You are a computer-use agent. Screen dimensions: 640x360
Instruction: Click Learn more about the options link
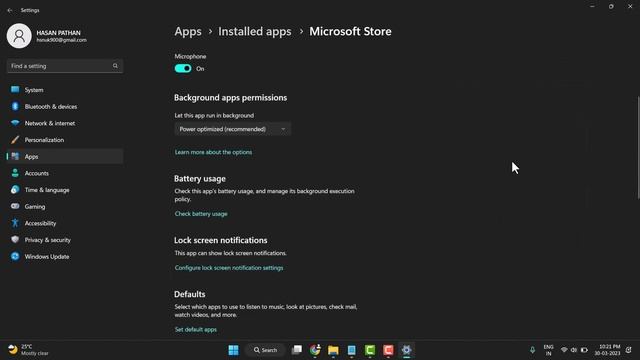[213, 152]
